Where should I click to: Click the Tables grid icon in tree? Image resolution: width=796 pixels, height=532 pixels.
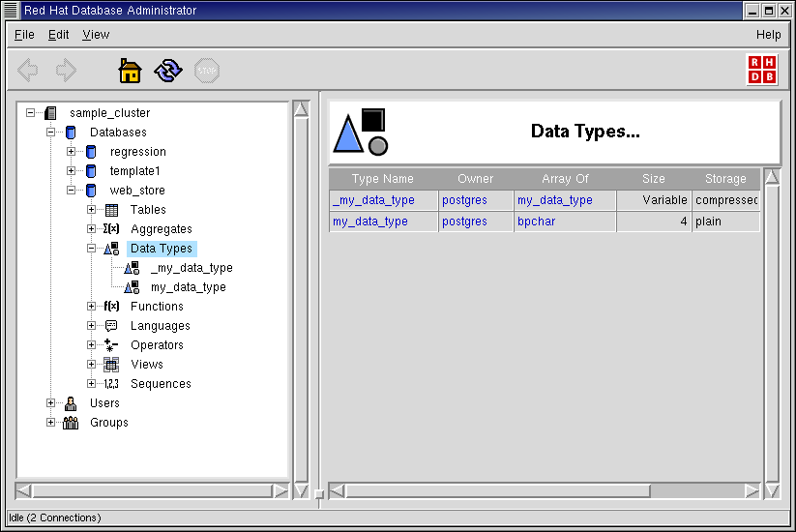click(x=111, y=210)
